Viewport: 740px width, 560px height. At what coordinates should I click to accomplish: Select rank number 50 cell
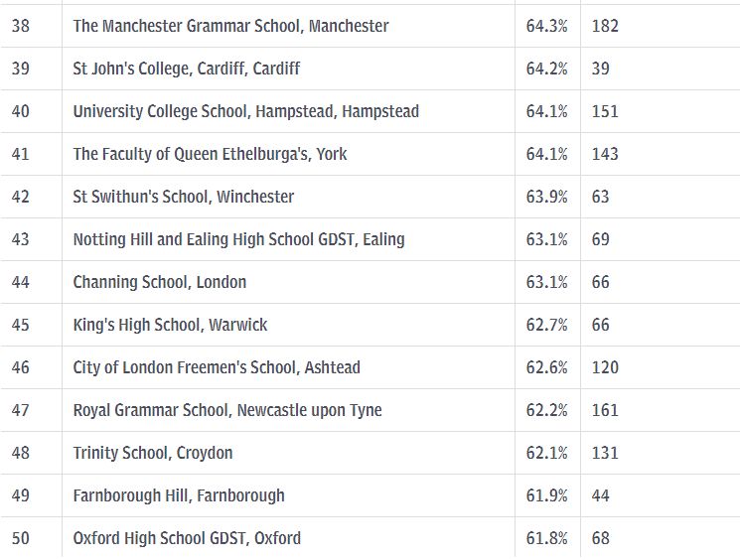(31, 538)
